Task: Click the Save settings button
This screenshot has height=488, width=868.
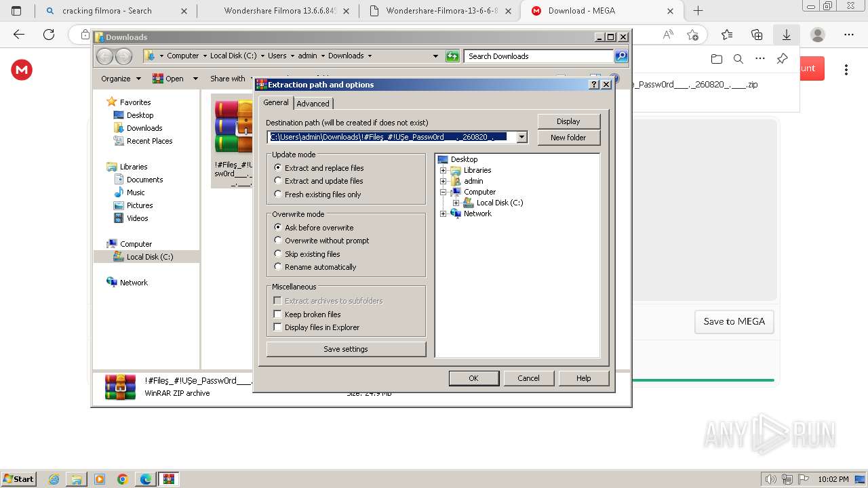Action: click(x=346, y=349)
